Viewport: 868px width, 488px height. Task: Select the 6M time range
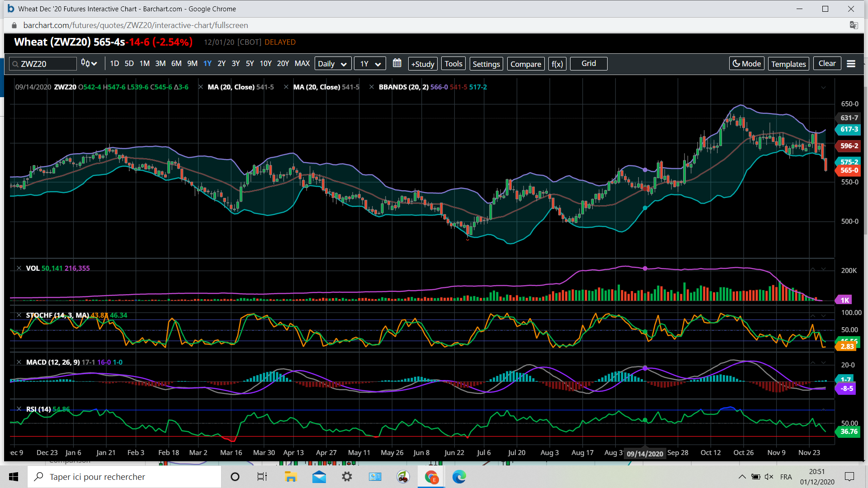(176, 64)
